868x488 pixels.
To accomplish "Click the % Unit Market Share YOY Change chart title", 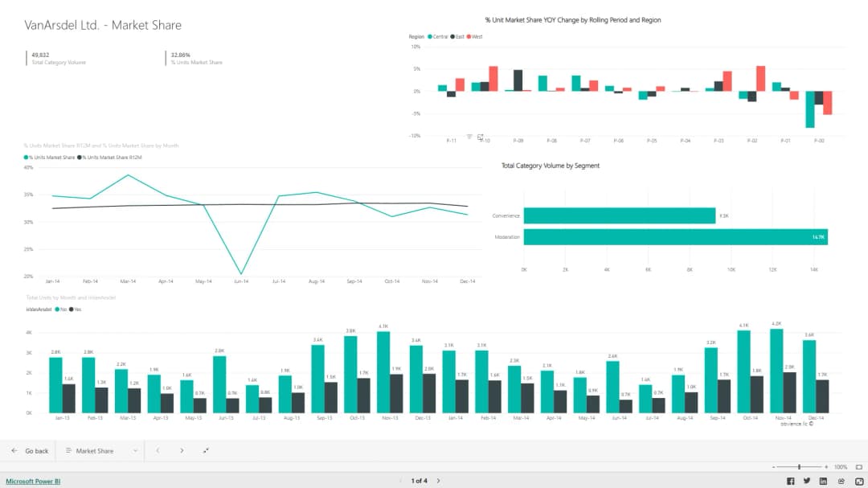I will (x=573, y=20).
